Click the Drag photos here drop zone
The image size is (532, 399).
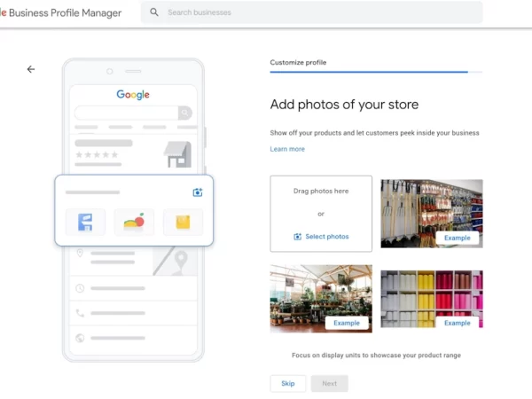[321, 214]
